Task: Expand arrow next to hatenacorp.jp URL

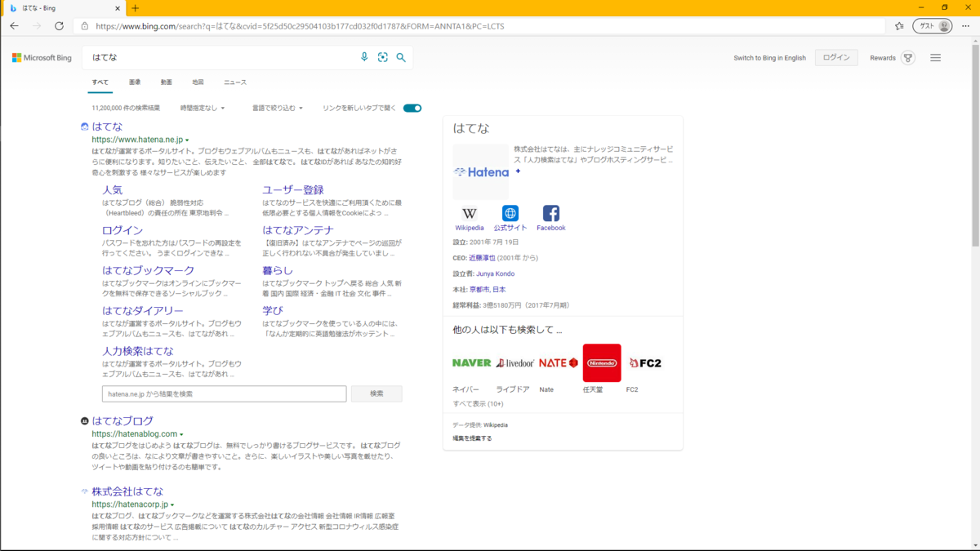Action: tap(172, 505)
